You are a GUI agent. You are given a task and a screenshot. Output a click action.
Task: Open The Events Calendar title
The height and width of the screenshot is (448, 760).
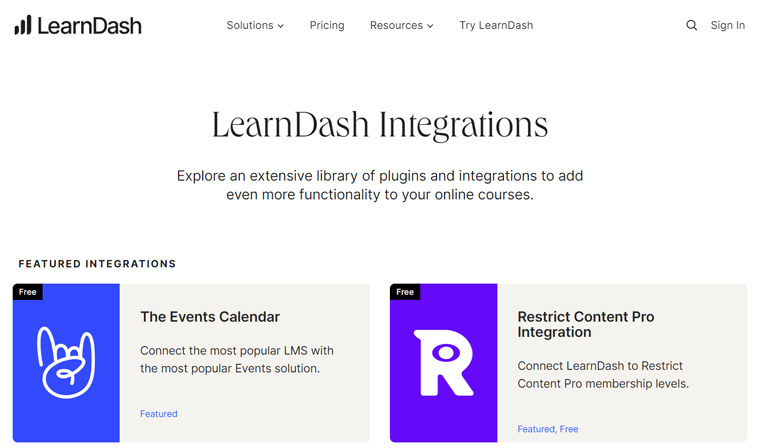pyautogui.click(x=210, y=317)
